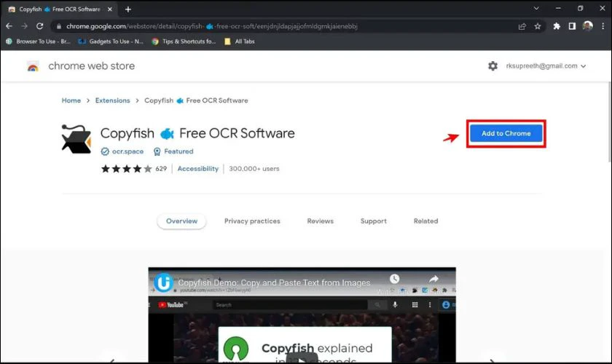Screen dimensions: 612x364
Task: Expand the tab search dropdown arrow
Action: pos(536,8)
